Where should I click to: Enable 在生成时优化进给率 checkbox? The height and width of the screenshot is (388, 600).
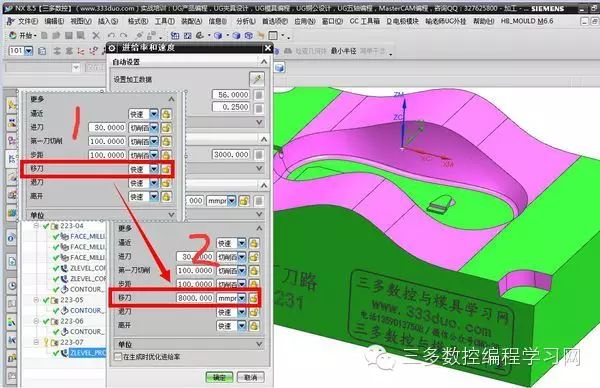118,357
